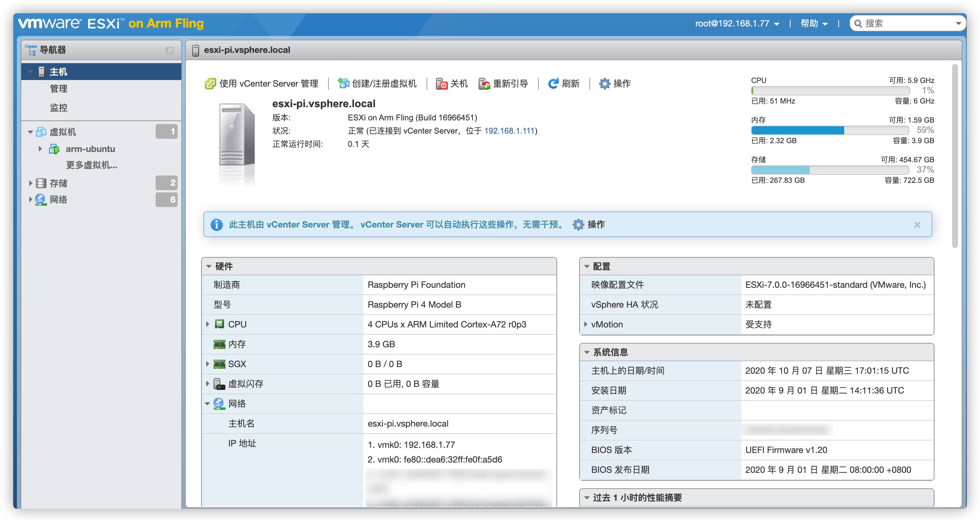Open the root@192.168.1.77 user dropdown
The image size is (980, 522).
737,23
